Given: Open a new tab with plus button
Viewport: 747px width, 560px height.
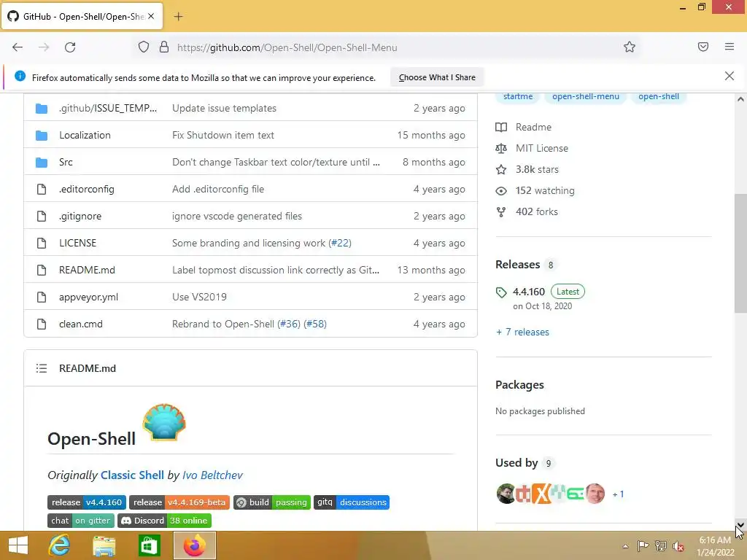Looking at the screenshot, I should point(178,17).
